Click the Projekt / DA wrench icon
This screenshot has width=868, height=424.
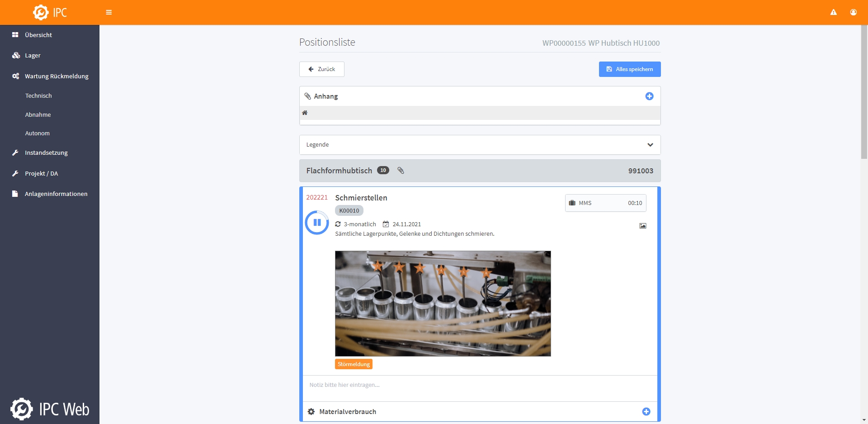(15, 173)
